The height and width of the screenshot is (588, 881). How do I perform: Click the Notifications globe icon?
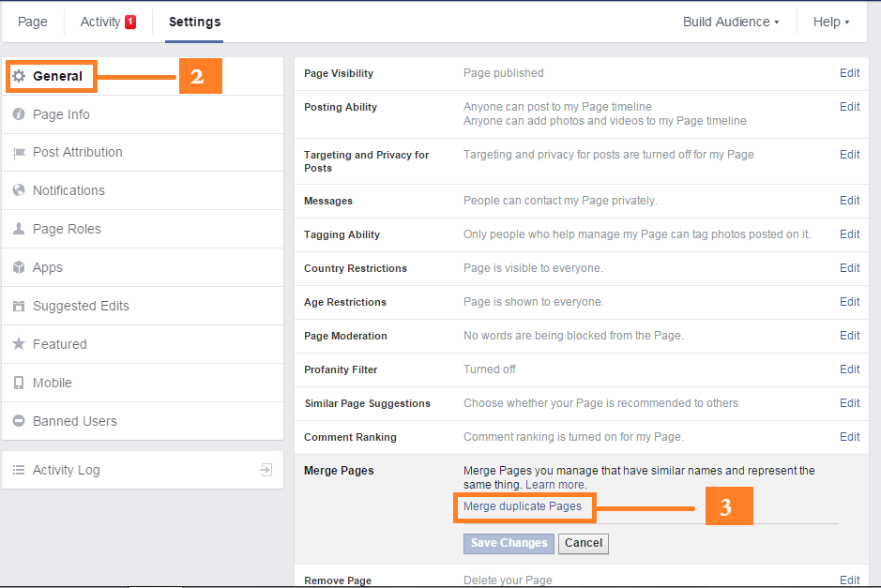(x=19, y=190)
